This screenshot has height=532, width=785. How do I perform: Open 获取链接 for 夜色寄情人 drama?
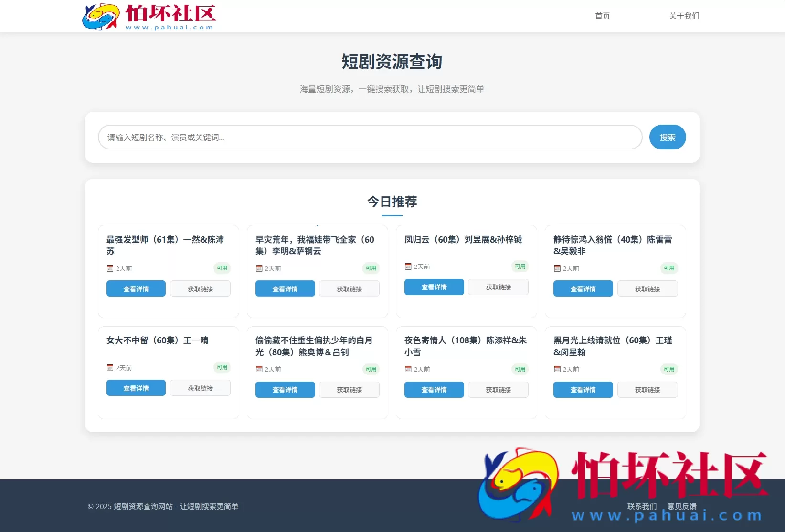498,390
